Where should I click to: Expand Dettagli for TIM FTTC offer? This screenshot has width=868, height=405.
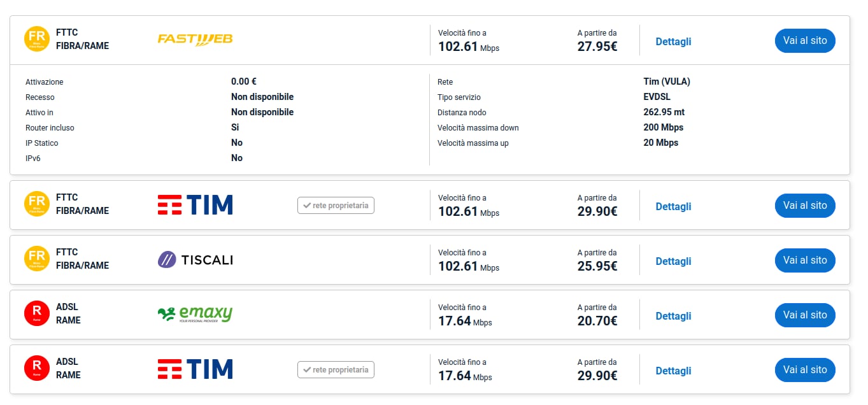[x=673, y=206]
